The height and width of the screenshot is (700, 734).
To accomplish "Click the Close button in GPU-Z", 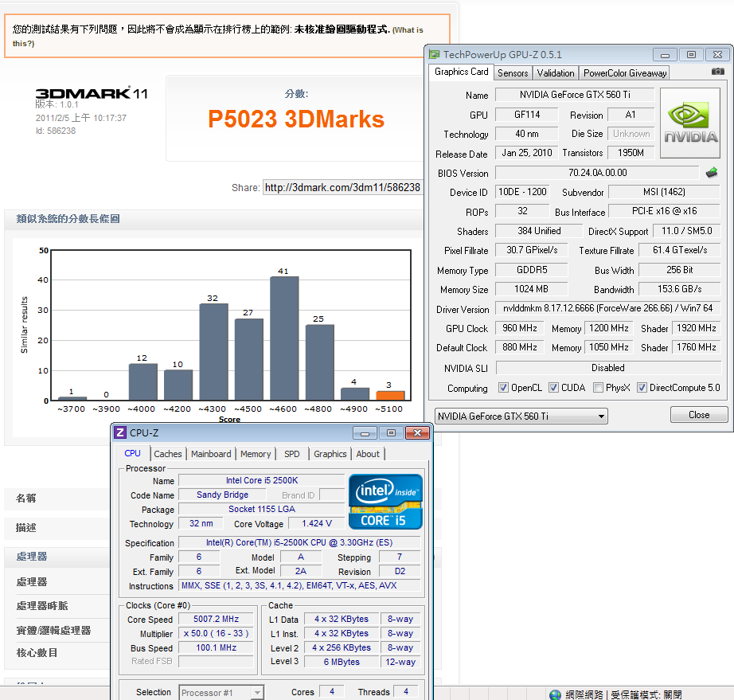I will (x=699, y=415).
